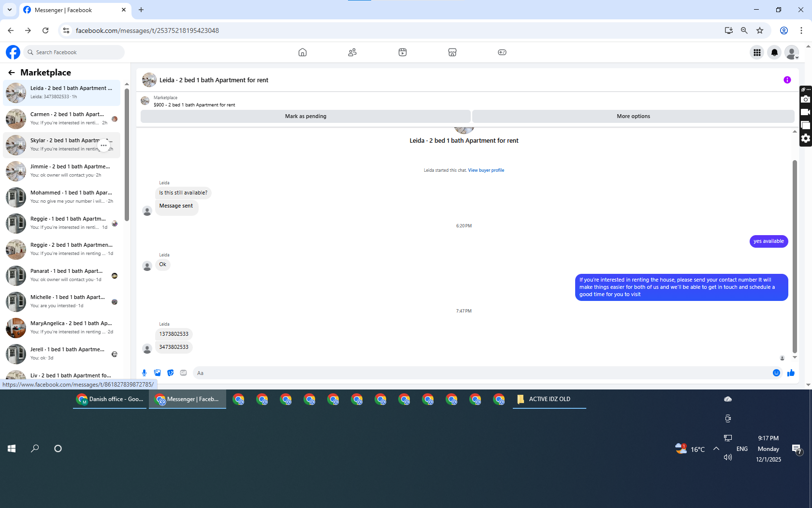Bookmark this page with the star icon
812x508 pixels.
pyautogui.click(x=760, y=30)
